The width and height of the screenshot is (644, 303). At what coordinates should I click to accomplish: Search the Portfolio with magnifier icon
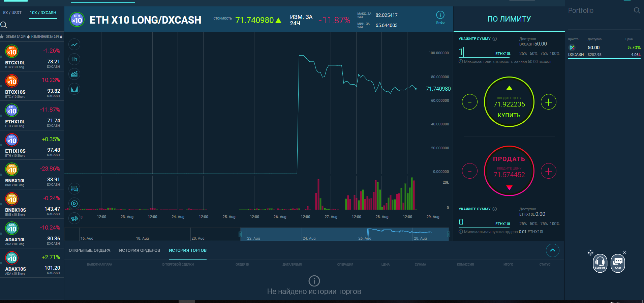coord(637,10)
